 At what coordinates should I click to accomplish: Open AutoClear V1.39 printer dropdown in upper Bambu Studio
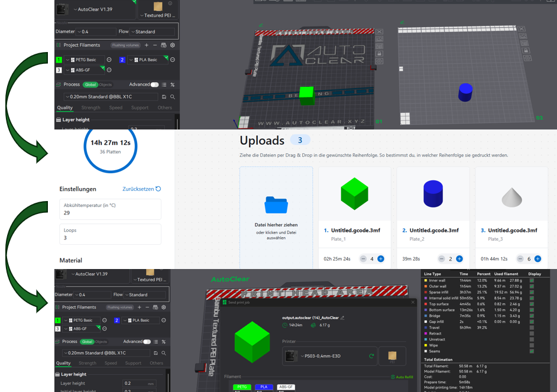pos(96,9)
